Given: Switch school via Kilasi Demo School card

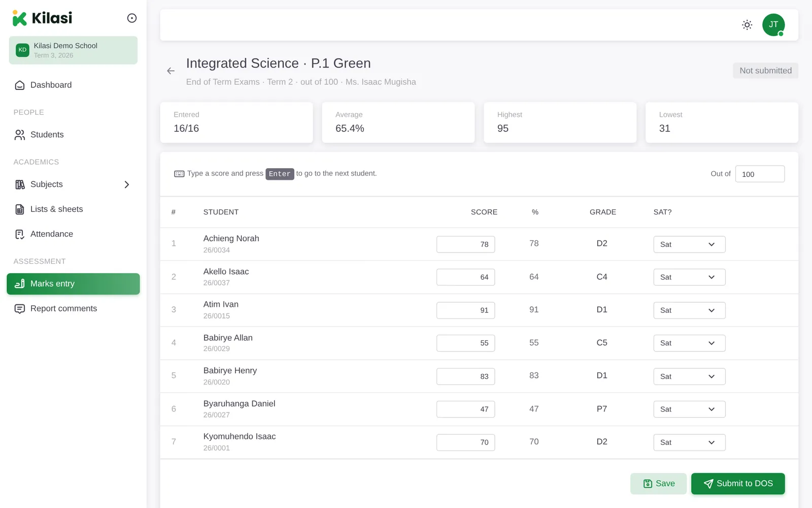Looking at the screenshot, I should tap(73, 50).
